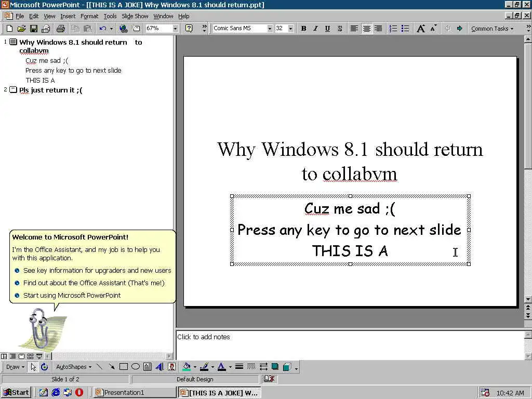The height and width of the screenshot is (399, 532).
Task: Open the Draw menu dropdown
Action: 15,367
